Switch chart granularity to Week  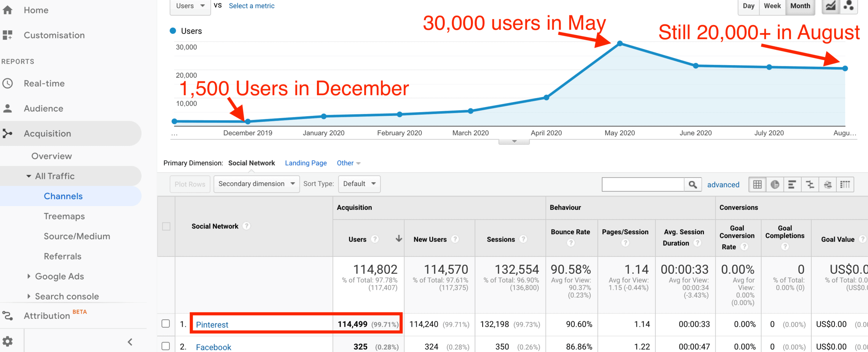pyautogui.click(x=772, y=6)
